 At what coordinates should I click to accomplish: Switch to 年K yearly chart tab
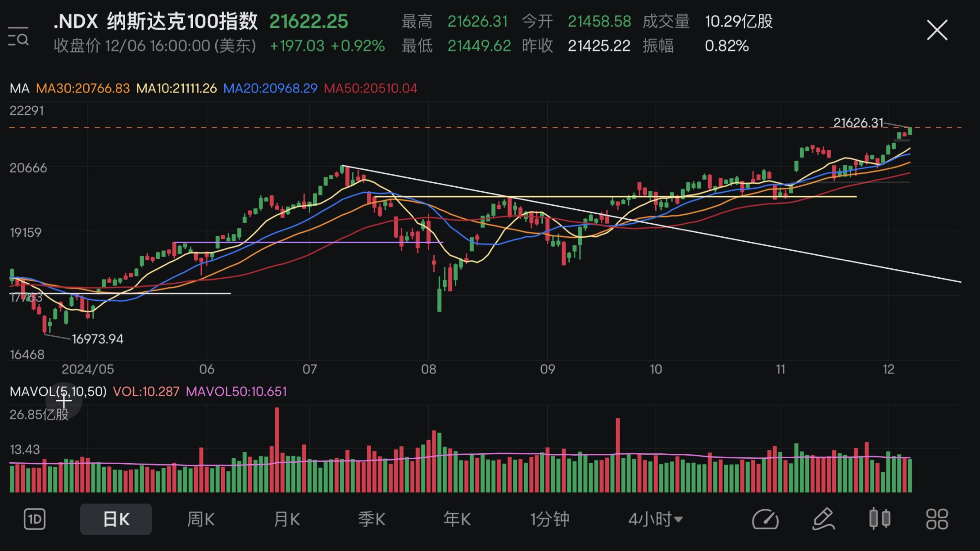[457, 519]
